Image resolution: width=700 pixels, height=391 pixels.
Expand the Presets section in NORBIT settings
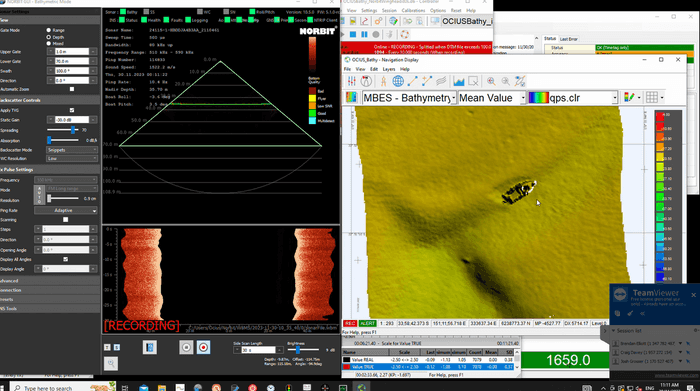click(50, 299)
